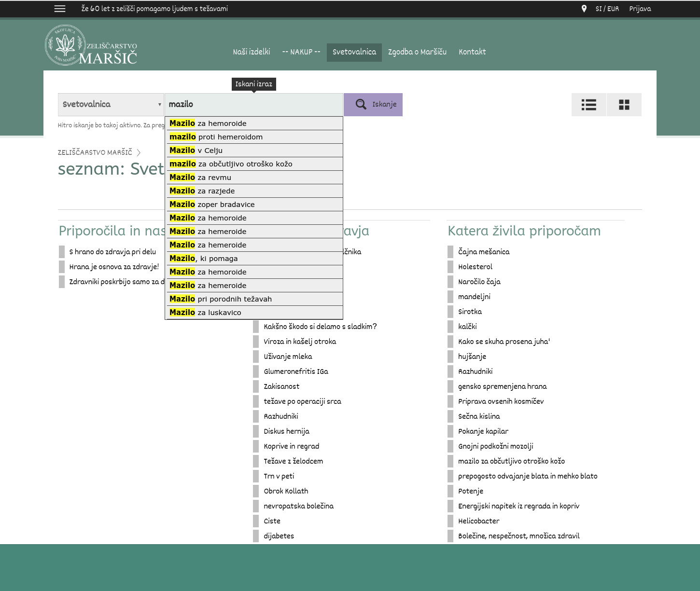Open the Kontakt page
The image size is (700, 591).
(x=472, y=52)
